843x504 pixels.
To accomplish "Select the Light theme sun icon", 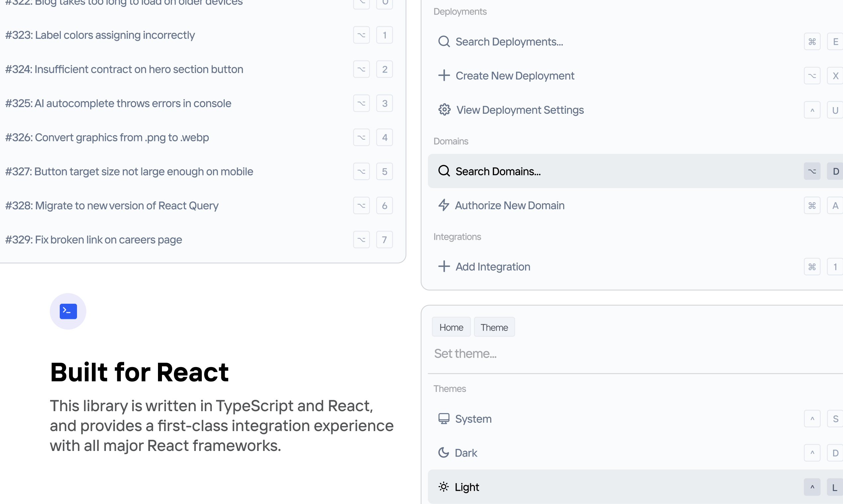I will [x=444, y=487].
